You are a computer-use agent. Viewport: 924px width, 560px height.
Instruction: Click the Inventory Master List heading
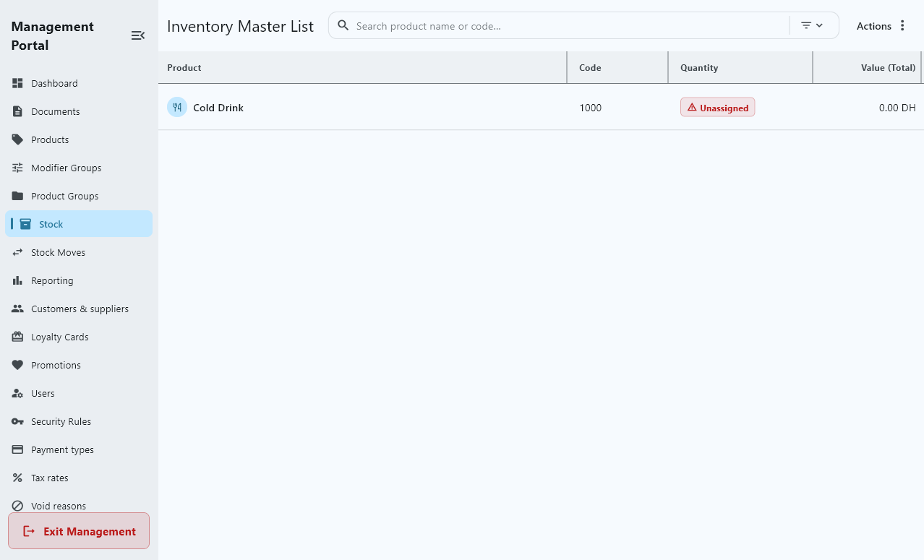[240, 26]
